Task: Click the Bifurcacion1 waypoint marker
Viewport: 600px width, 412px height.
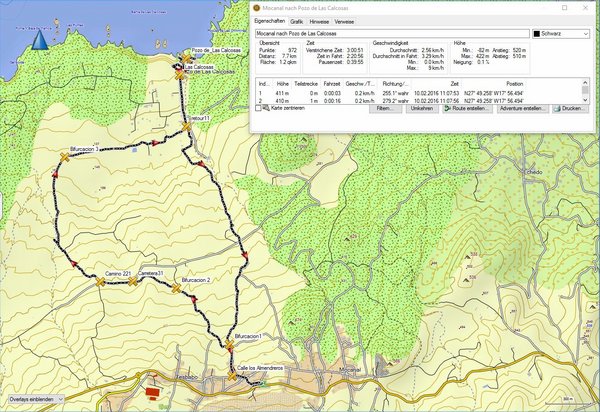Action: point(230,345)
